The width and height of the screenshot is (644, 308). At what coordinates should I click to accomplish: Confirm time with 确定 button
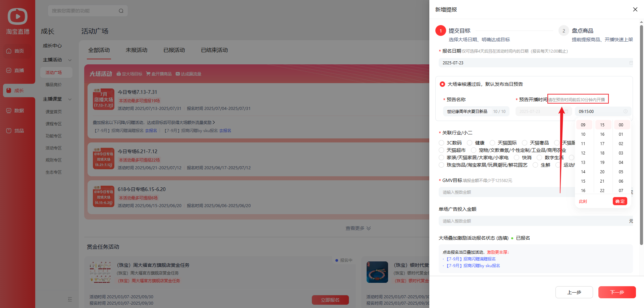click(x=620, y=201)
